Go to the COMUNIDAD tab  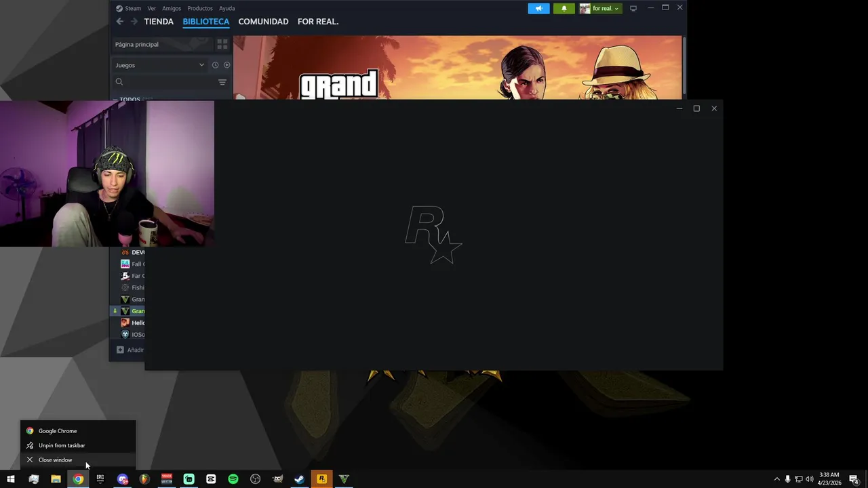[x=263, y=22]
